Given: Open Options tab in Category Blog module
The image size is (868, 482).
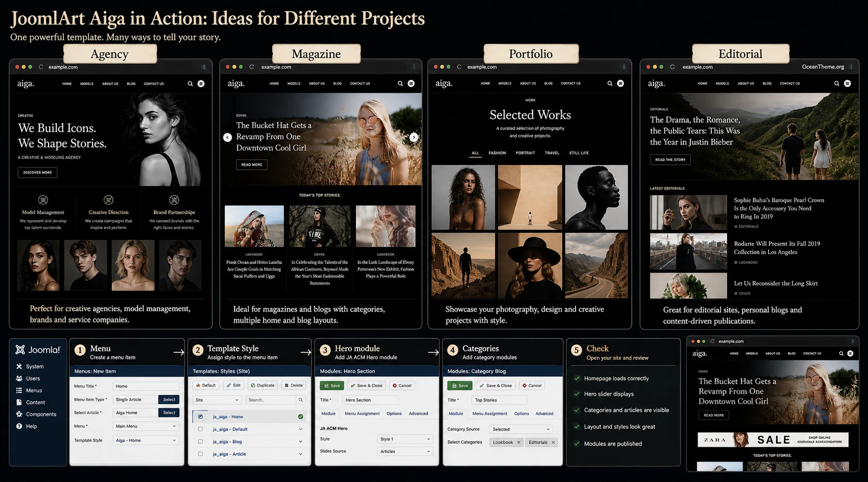Looking at the screenshot, I should pos(521,413).
